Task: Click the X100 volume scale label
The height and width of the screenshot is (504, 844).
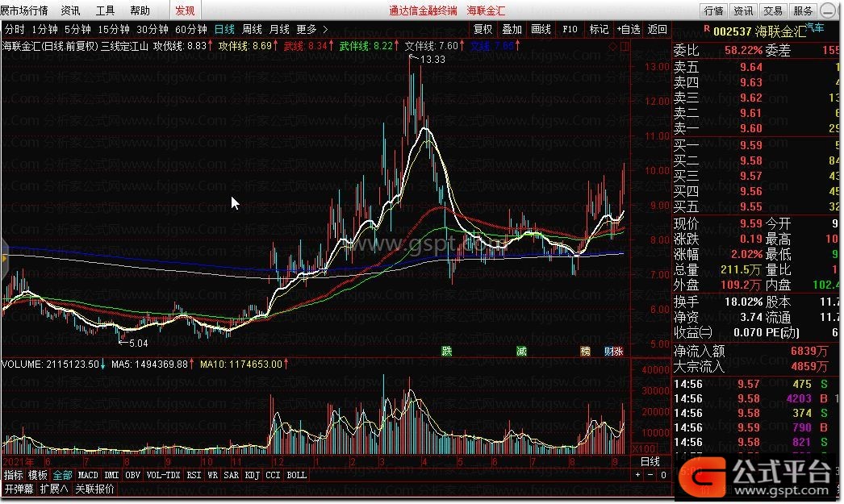Action: pos(643,448)
